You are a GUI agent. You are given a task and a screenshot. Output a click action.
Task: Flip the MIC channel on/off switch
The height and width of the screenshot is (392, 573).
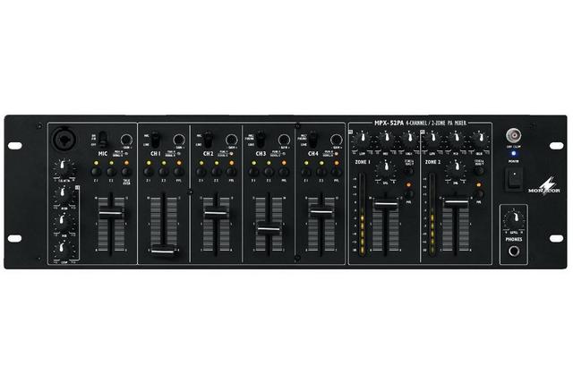click(x=102, y=139)
